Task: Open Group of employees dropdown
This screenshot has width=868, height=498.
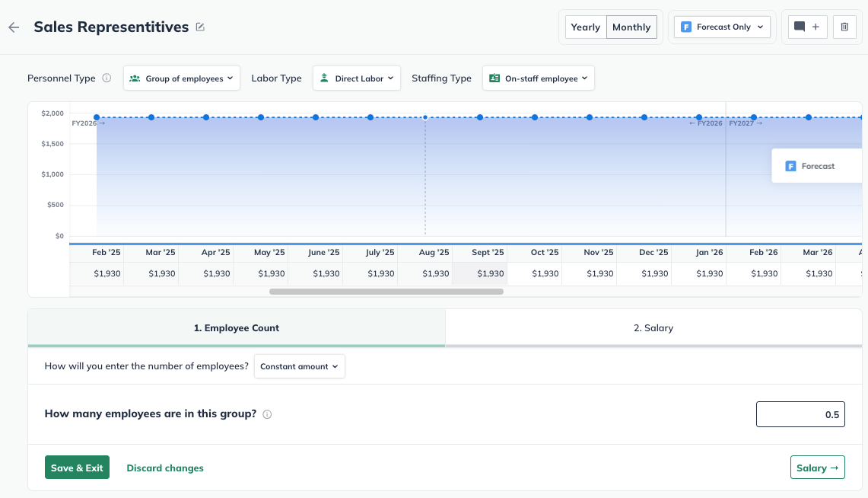Action: point(182,78)
